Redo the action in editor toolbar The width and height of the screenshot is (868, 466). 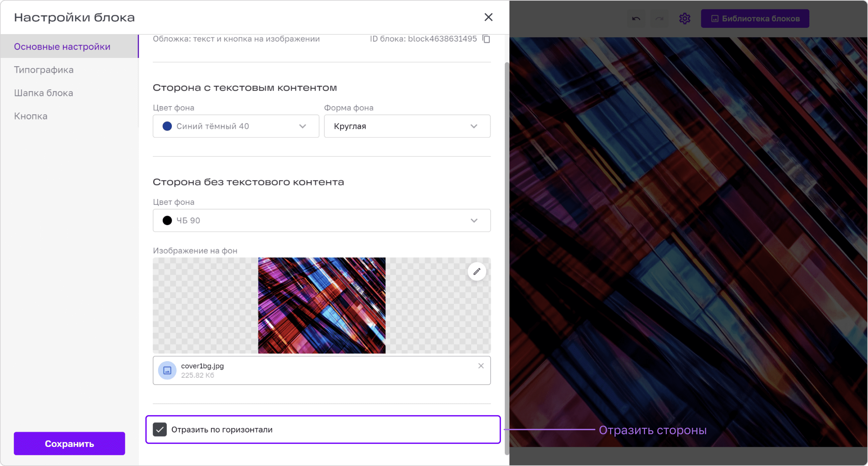(x=659, y=18)
